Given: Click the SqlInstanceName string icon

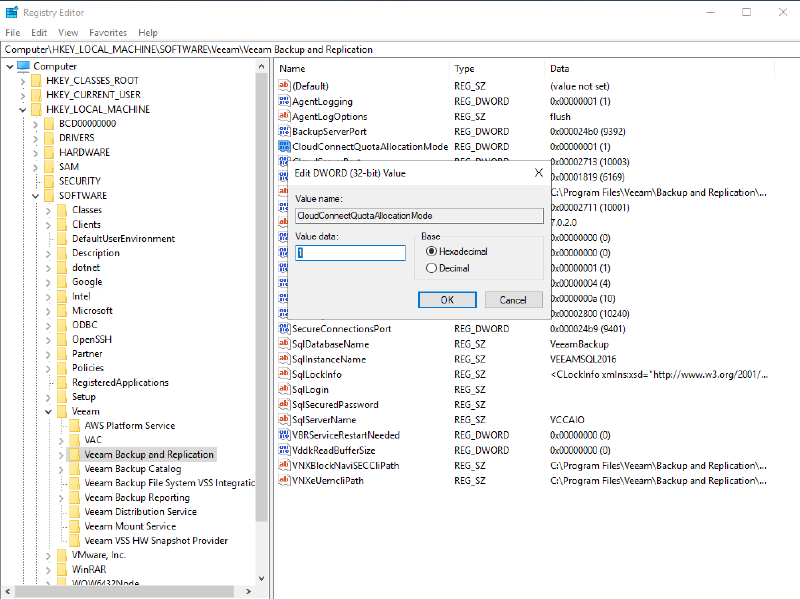Looking at the screenshot, I should (284, 359).
